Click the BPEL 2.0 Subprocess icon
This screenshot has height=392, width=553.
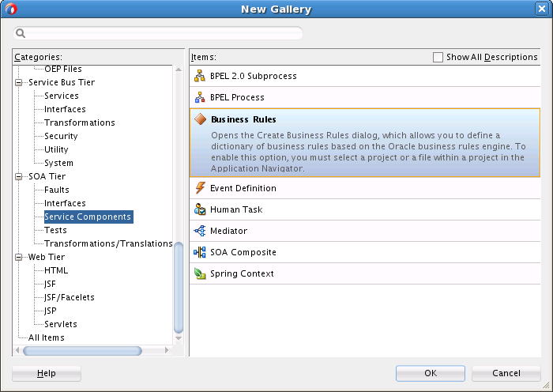click(x=200, y=76)
